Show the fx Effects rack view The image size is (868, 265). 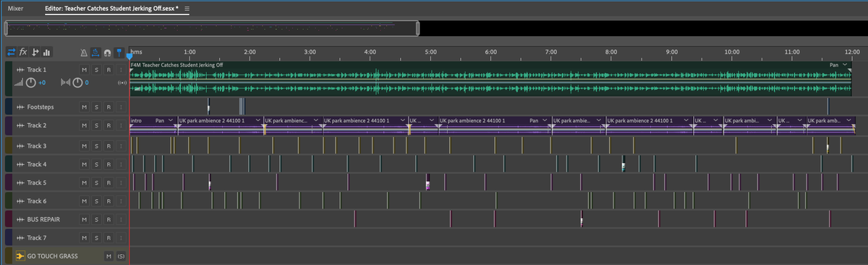[x=23, y=52]
